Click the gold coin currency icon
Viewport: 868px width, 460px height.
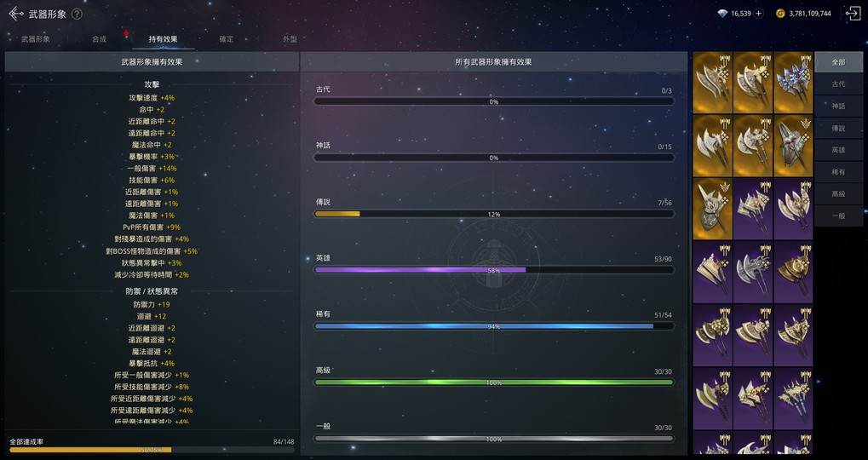tap(780, 14)
